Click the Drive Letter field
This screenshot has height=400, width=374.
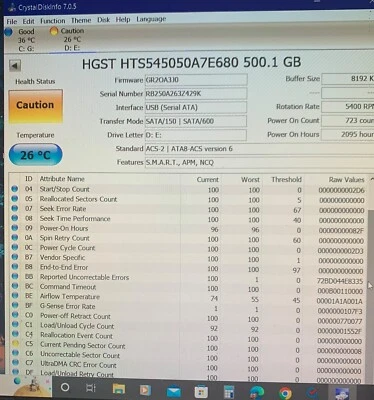[196, 135]
